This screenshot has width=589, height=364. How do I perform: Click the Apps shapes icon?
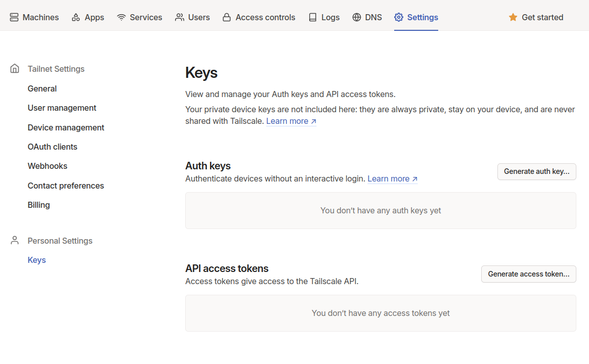tap(76, 17)
